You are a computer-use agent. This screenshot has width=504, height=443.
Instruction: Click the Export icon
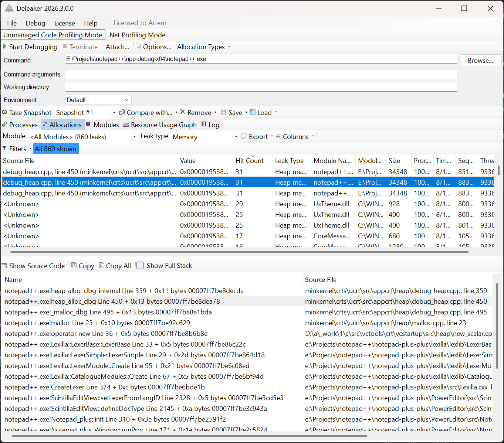pyautogui.click(x=244, y=136)
